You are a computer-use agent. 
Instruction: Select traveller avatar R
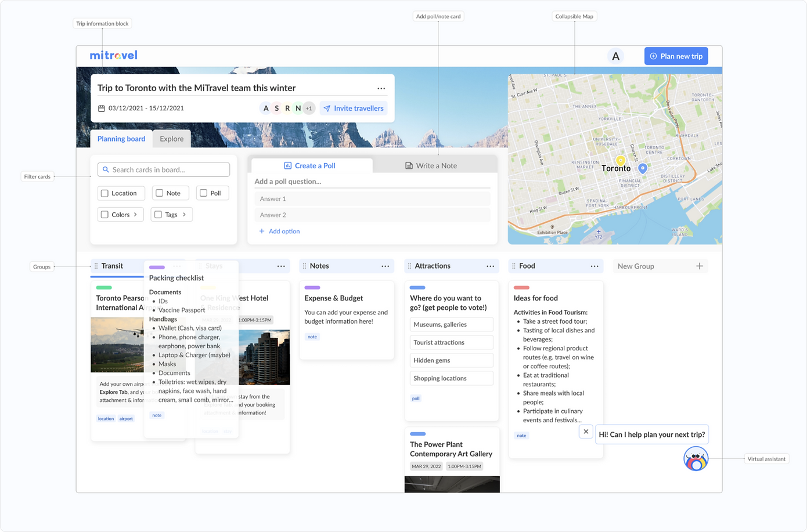tap(287, 108)
